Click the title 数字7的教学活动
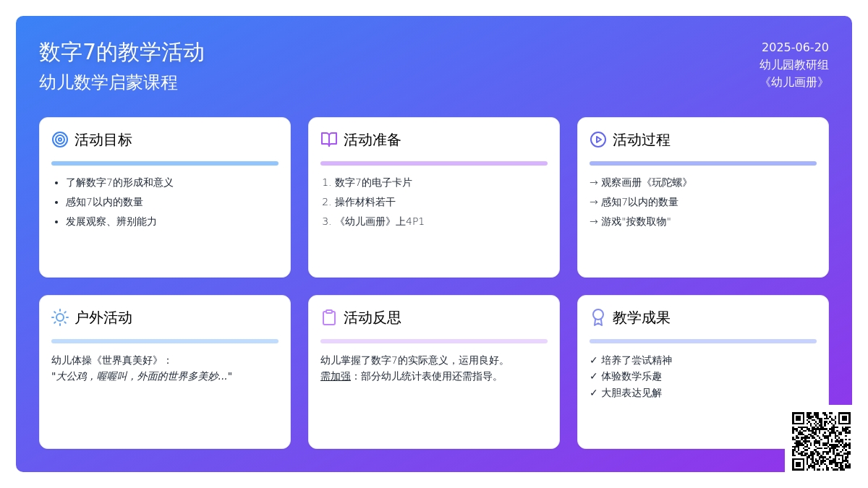 point(122,52)
